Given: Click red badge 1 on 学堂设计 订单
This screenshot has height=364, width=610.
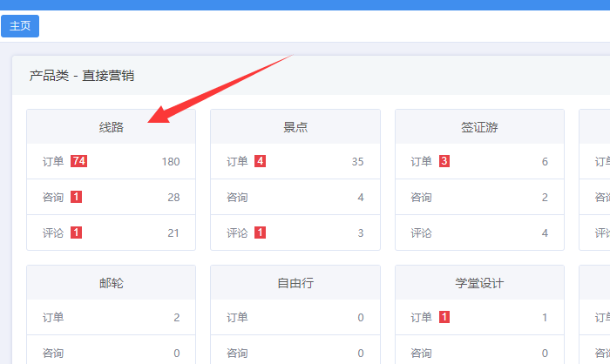Looking at the screenshot, I should 444,318.
